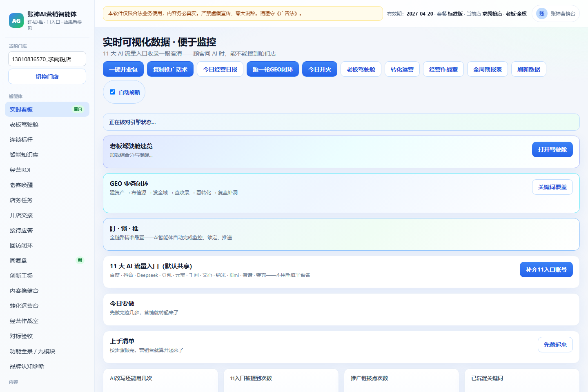The width and height of the screenshot is (588, 392).
Task: Open 周复盘 in the sidebar
Action: (47, 261)
